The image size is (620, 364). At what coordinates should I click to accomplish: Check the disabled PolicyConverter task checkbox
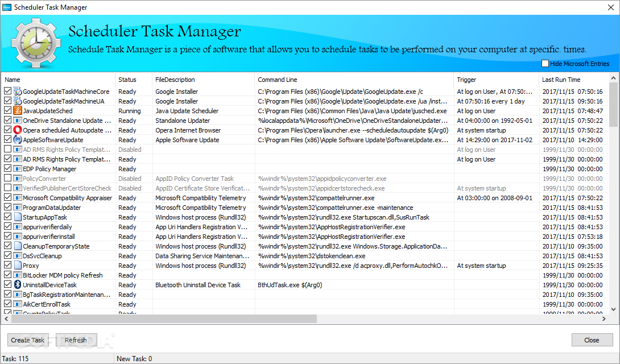(x=7, y=179)
